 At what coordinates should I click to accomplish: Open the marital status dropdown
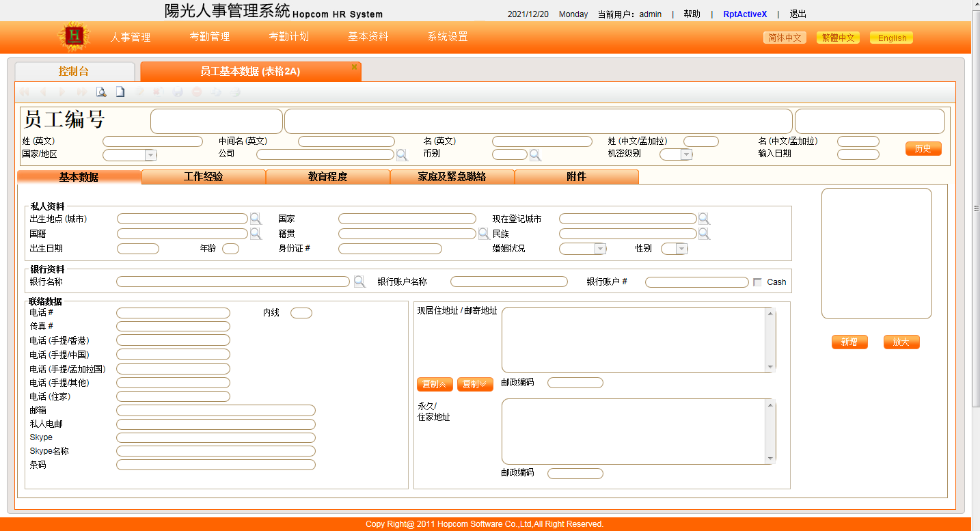point(600,249)
